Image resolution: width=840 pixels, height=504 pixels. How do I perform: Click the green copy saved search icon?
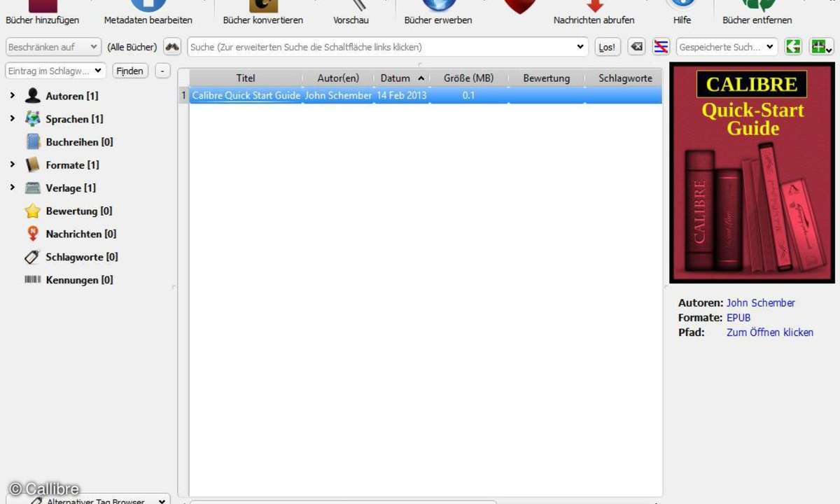[793, 47]
